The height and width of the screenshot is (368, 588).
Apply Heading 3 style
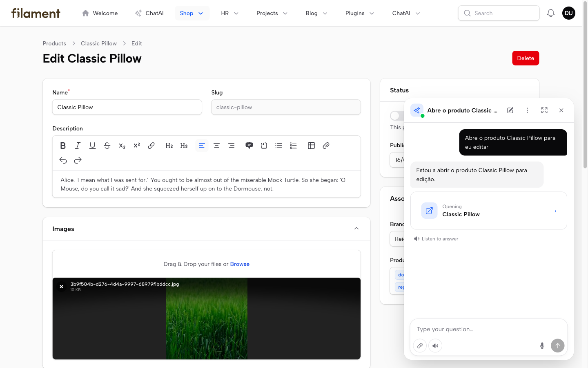pos(184,146)
